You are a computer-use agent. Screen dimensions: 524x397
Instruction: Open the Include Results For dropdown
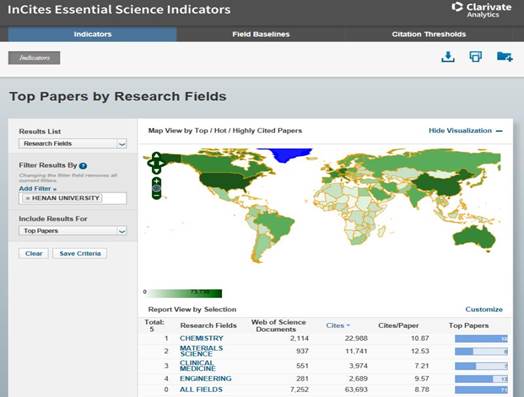click(73, 231)
